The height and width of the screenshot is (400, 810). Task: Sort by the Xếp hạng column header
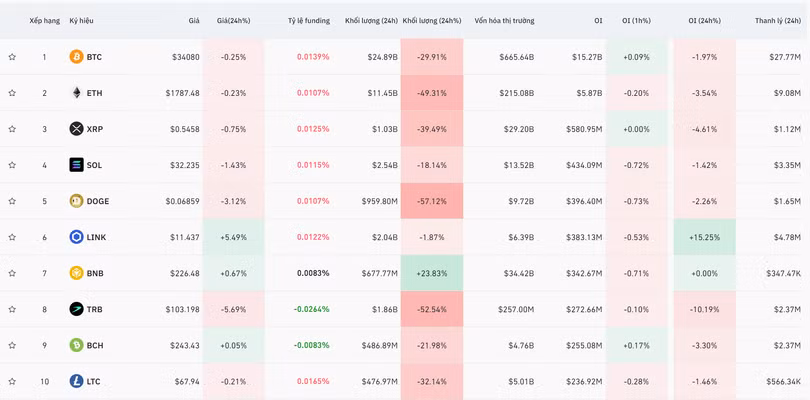coord(44,20)
